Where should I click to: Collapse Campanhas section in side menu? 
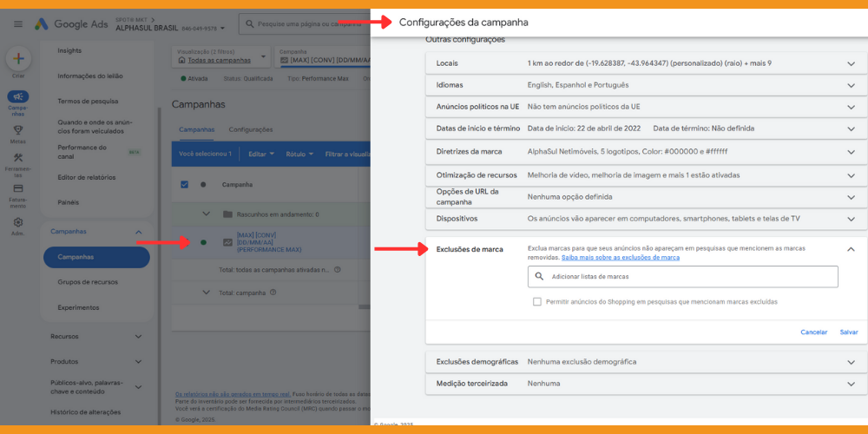point(138,232)
